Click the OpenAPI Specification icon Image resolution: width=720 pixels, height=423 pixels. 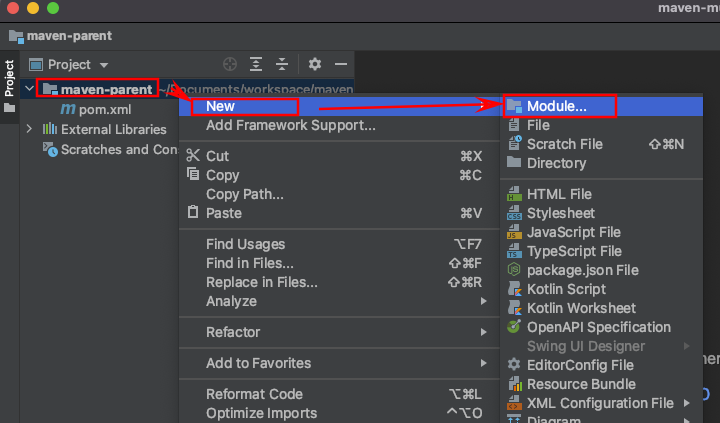click(514, 326)
